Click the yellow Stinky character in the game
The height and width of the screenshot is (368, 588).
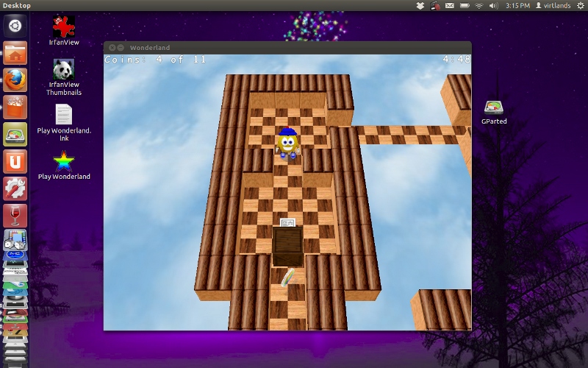(x=287, y=143)
